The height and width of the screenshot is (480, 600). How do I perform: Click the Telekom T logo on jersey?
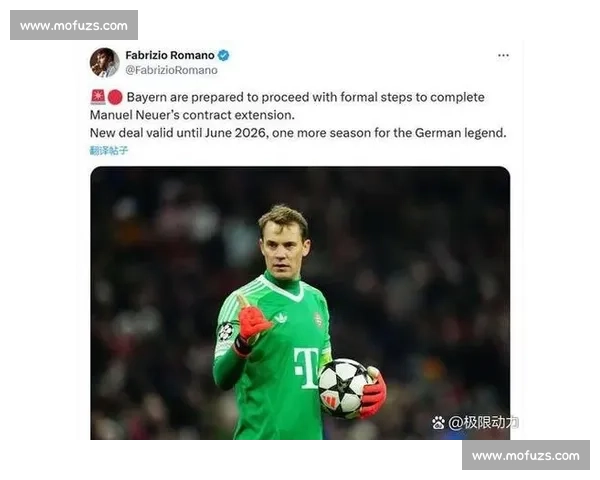click(x=306, y=368)
